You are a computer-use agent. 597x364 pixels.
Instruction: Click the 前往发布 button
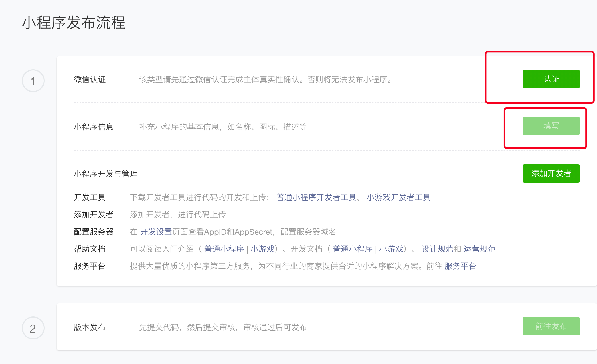[x=551, y=326]
